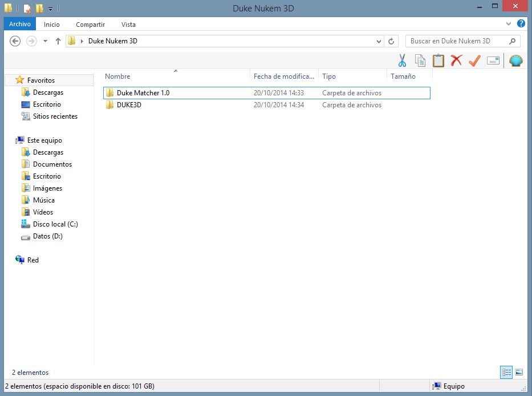Open Descargas under Este equipo
This screenshot has width=532, height=396.
pyautogui.click(x=48, y=152)
